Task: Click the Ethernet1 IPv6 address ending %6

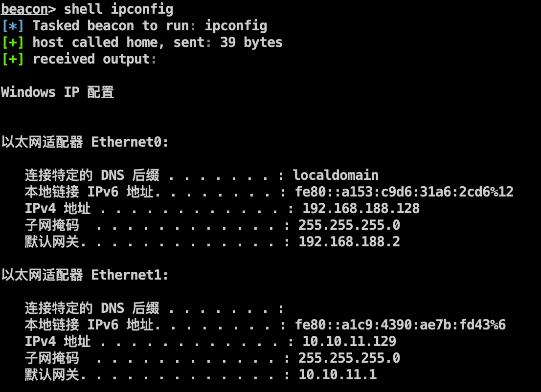Action: tap(400, 325)
